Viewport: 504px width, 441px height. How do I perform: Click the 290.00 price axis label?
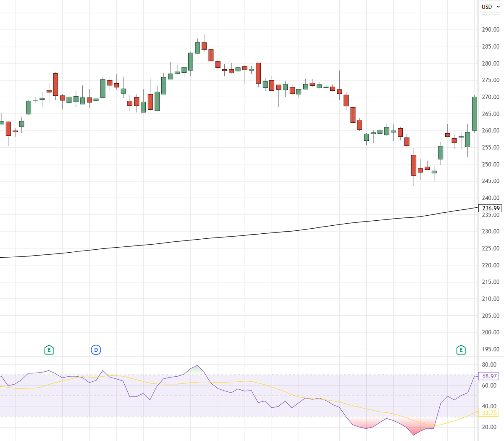(491, 30)
